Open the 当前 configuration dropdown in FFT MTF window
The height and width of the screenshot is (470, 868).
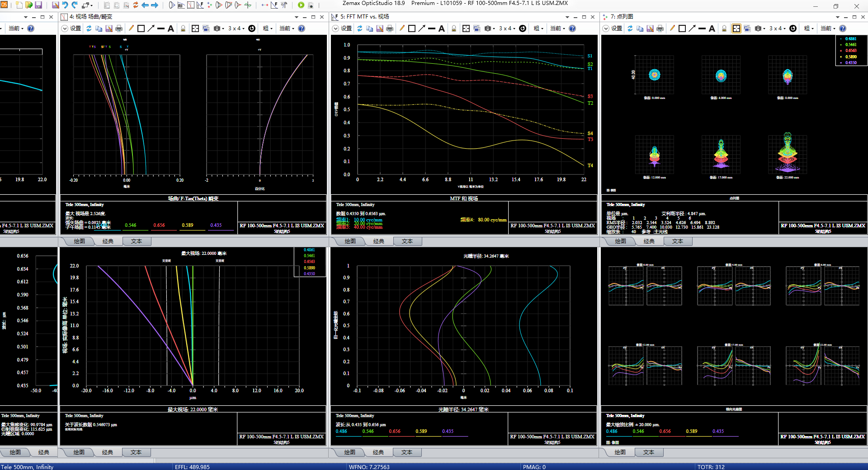[557, 28]
